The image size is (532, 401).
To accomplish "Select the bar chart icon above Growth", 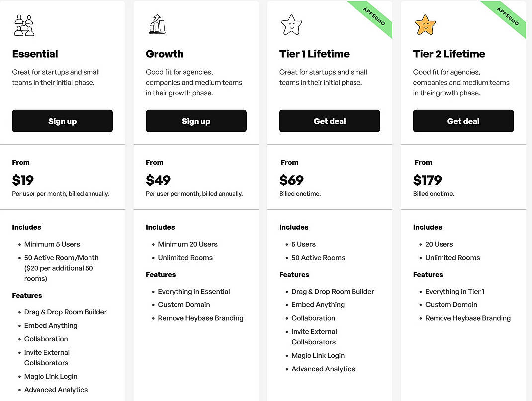I will coord(157,23).
